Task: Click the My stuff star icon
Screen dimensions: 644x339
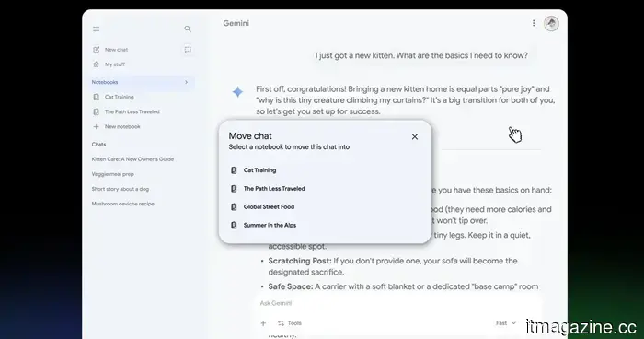Action: pos(96,64)
